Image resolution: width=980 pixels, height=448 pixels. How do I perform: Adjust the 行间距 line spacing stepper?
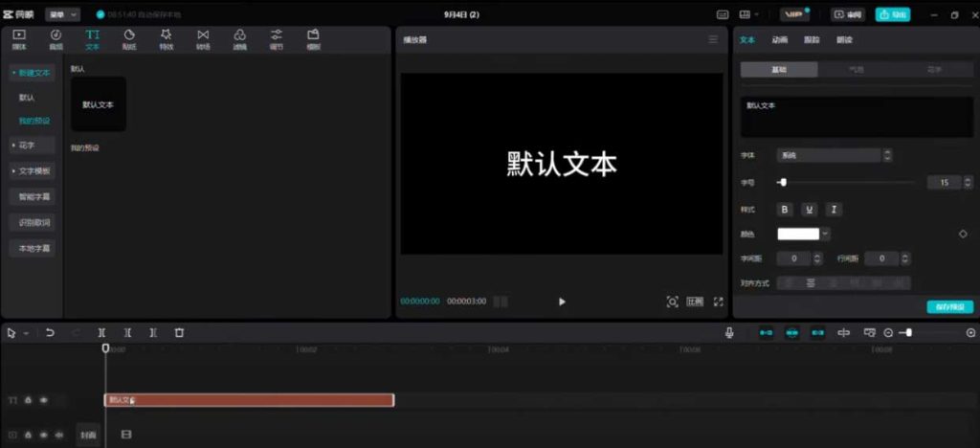pyautogui.click(x=905, y=258)
